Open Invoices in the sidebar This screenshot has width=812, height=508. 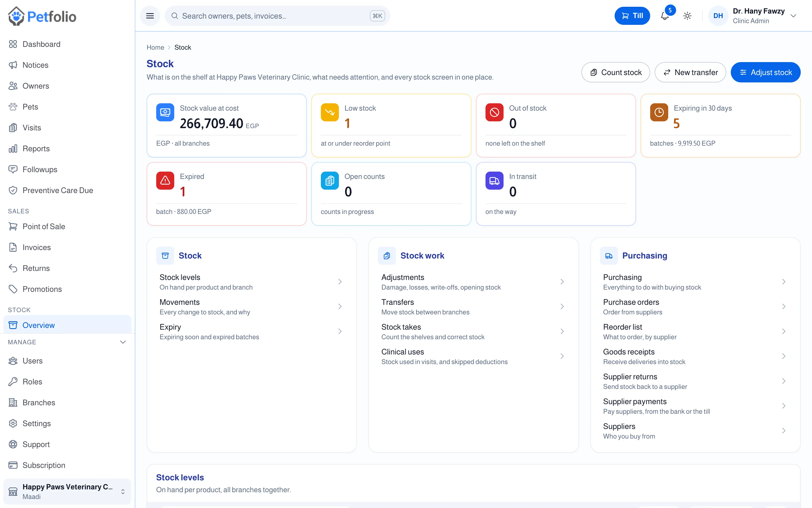tap(67, 247)
